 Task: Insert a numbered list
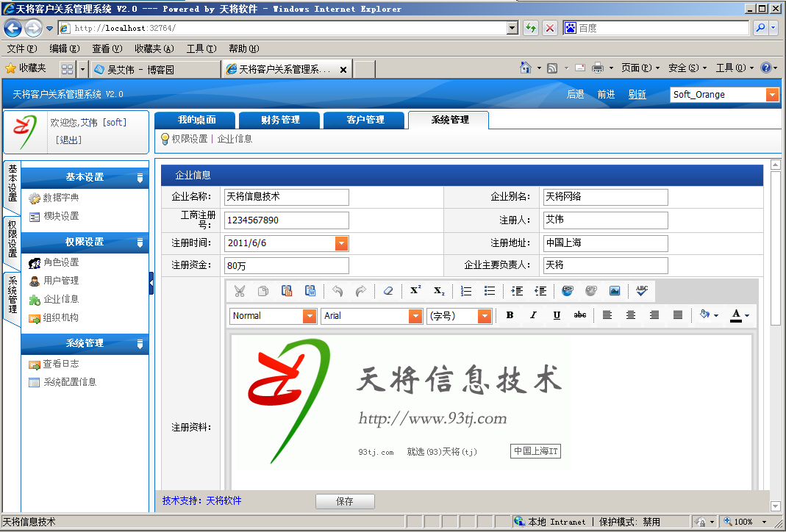(x=466, y=291)
